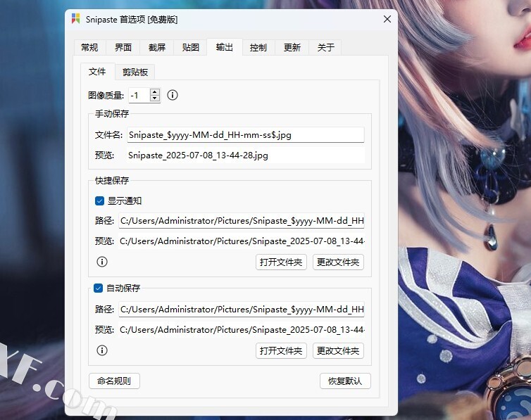531x420 pixels.
Task: Click 打开文件夹 in 自动保存 section
Action: 281,350
